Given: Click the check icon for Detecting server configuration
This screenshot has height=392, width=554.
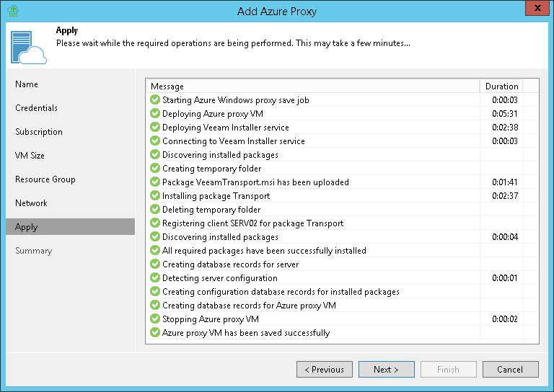Looking at the screenshot, I should coord(155,278).
